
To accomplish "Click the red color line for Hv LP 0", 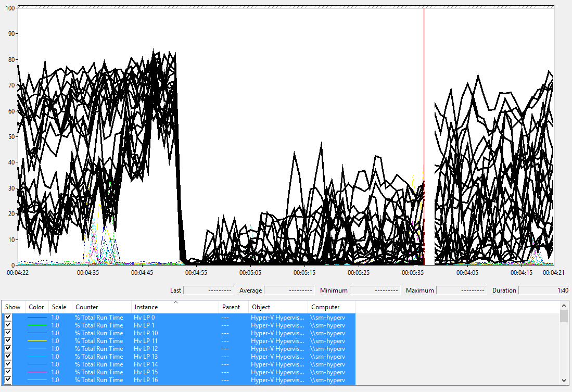I will click(37, 318).
